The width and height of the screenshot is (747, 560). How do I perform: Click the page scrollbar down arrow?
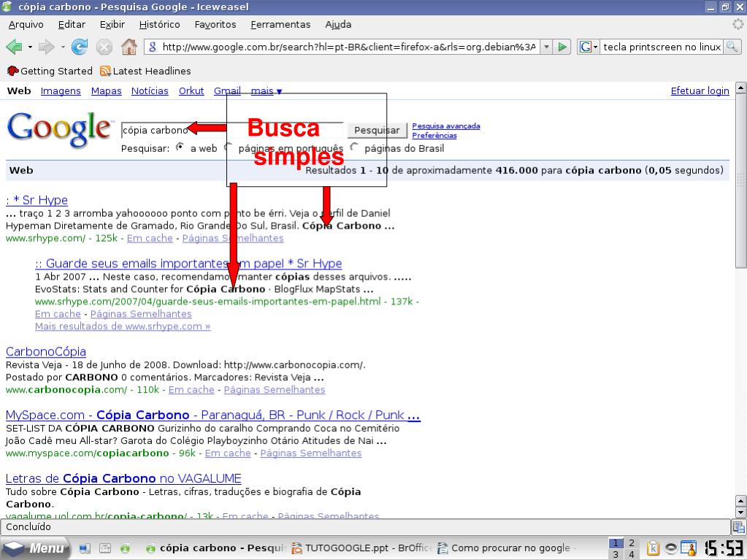point(741,513)
